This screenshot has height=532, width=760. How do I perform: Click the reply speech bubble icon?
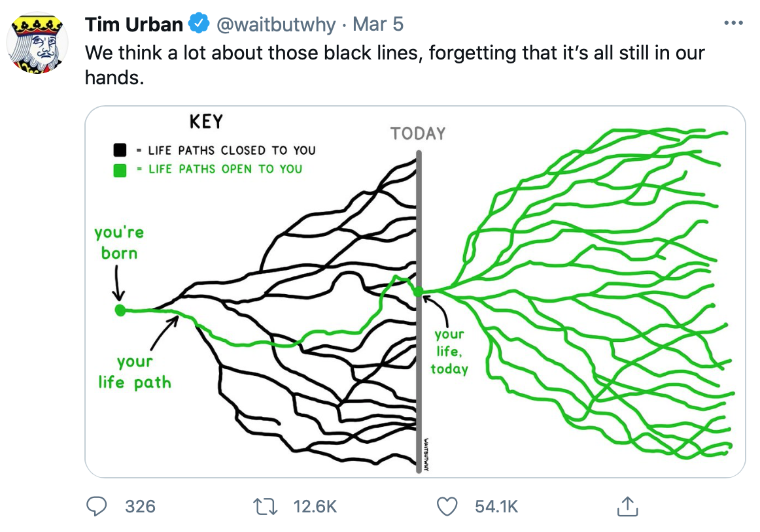[97, 506]
